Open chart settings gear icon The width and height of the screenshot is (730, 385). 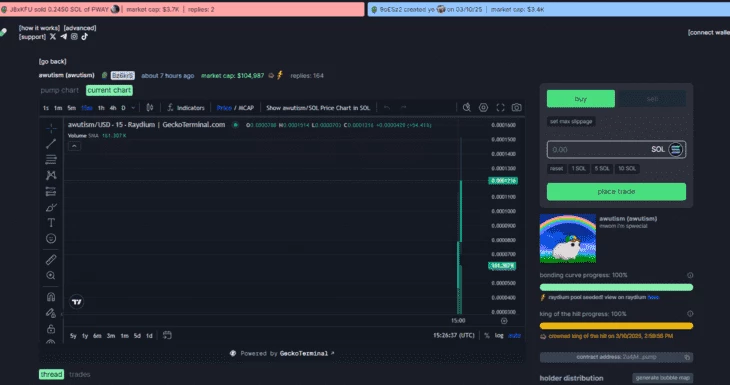pyautogui.click(x=483, y=108)
